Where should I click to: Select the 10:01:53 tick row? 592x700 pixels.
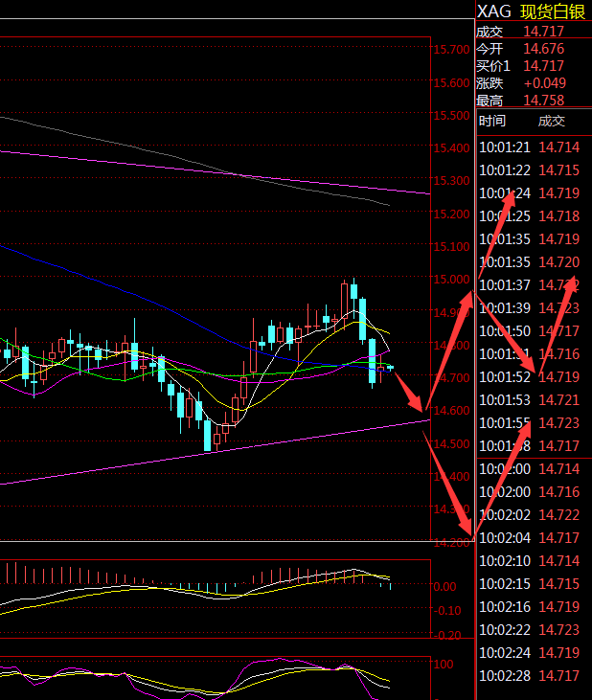529,400
